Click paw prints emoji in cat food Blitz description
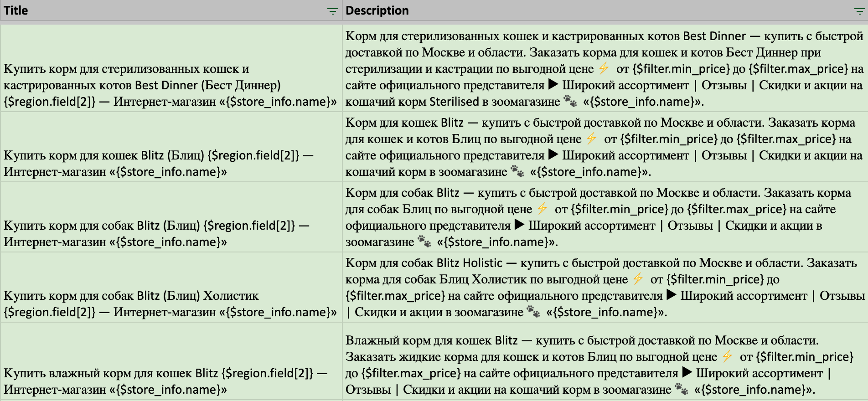This screenshot has height=401, width=868. tap(517, 171)
